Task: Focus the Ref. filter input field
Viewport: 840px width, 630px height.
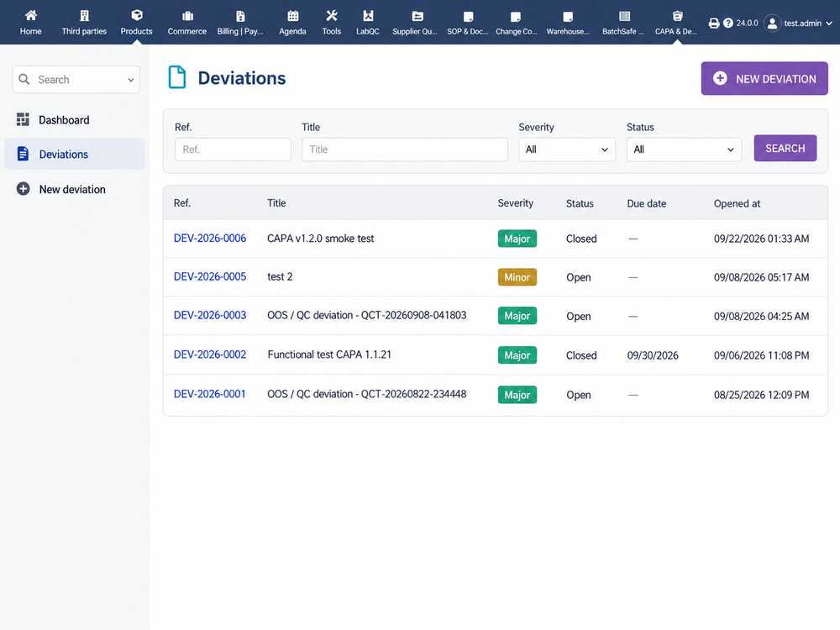Action: click(x=233, y=150)
